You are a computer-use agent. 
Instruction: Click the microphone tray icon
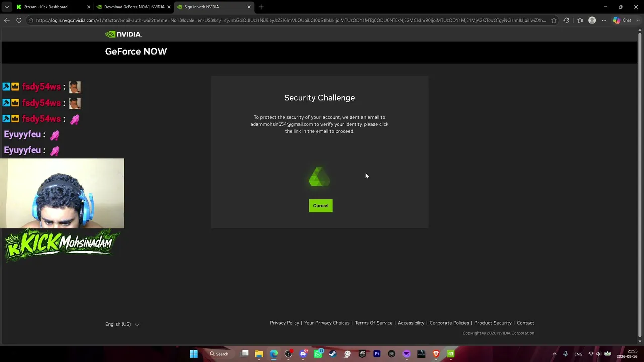tap(566, 354)
